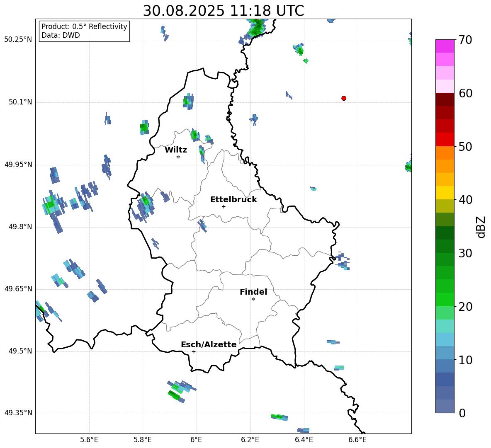This screenshot has height=448, width=491.
Task: Select the yellow colorbar segment above 40
Action: click(445, 193)
